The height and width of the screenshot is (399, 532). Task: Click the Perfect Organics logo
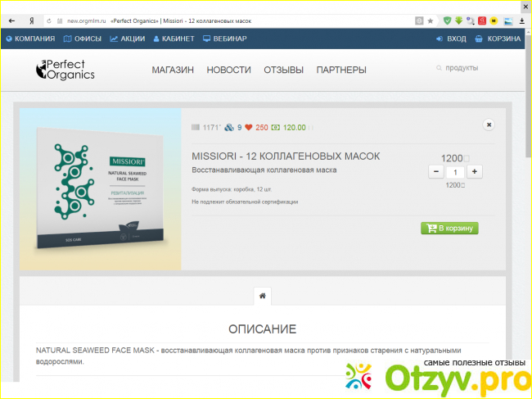(66, 70)
